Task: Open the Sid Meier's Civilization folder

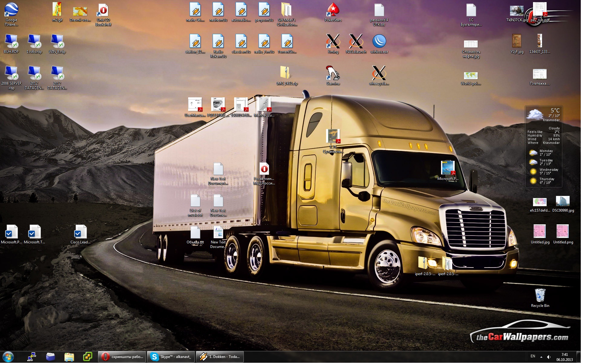Action: click(x=287, y=14)
